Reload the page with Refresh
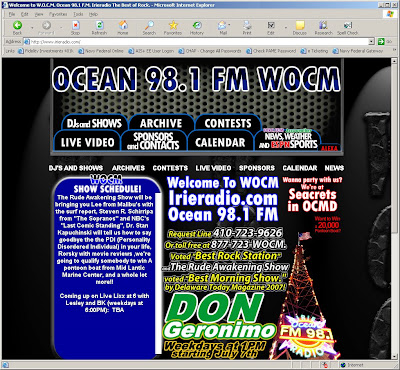Viewport: 400px width, 370px height. click(x=99, y=27)
